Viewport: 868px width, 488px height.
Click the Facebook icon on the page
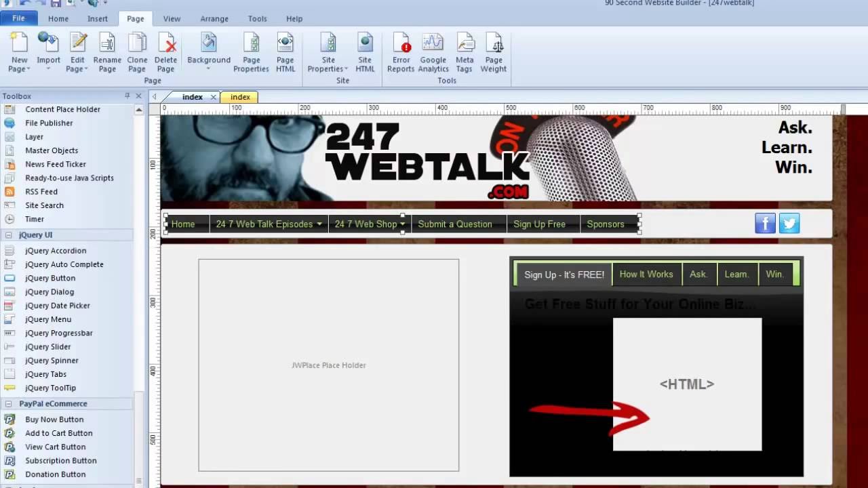765,223
